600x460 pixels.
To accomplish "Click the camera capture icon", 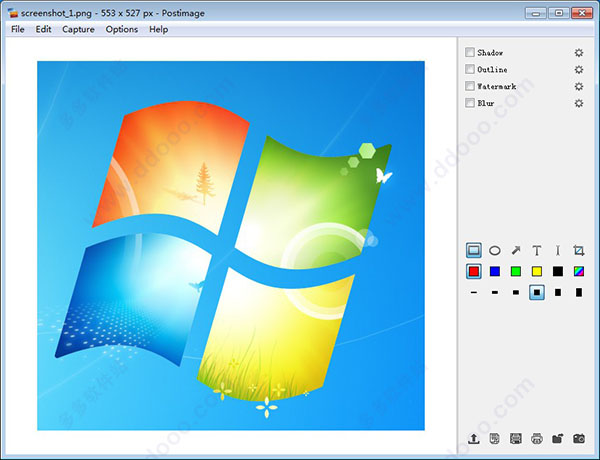I will pyautogui.click(x=579, y=439).
